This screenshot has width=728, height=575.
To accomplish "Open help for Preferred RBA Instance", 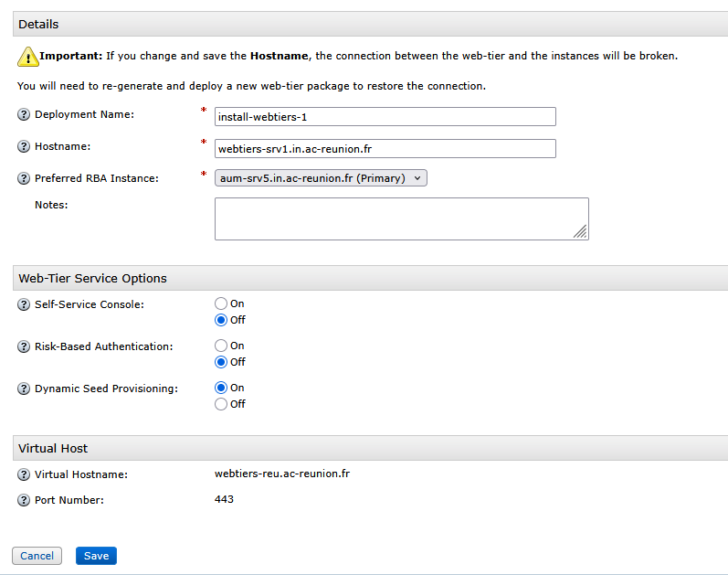I will [x=24, y=178].
